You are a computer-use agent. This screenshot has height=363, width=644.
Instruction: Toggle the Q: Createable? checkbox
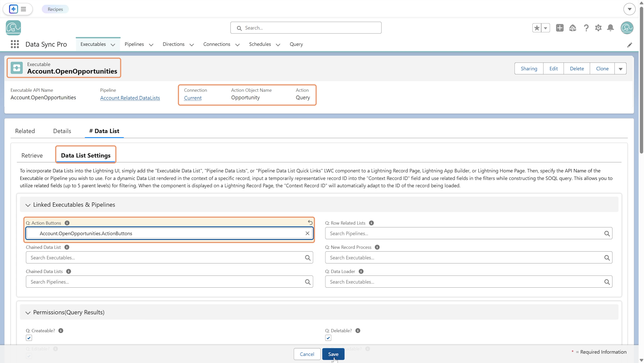click(x=29, y=338)
